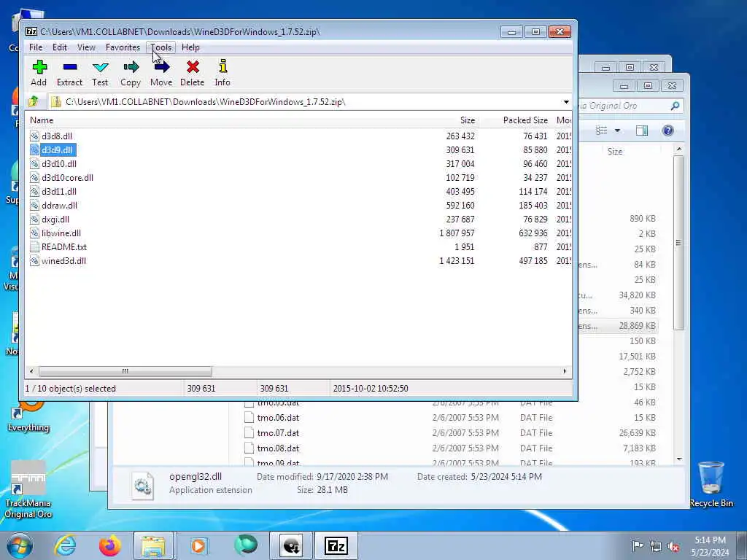Select tmo.07.dat in Explorer window
747x560 pixels.
point(278,433)
